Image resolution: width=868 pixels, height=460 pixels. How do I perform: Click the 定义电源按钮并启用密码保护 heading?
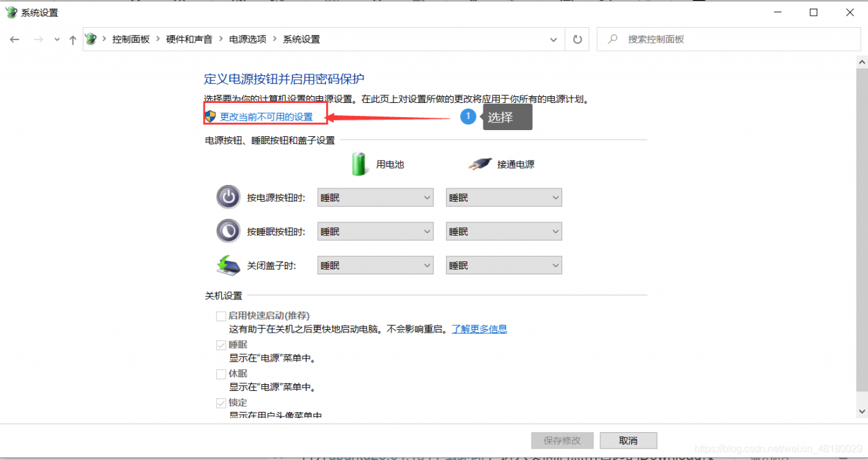284,79
